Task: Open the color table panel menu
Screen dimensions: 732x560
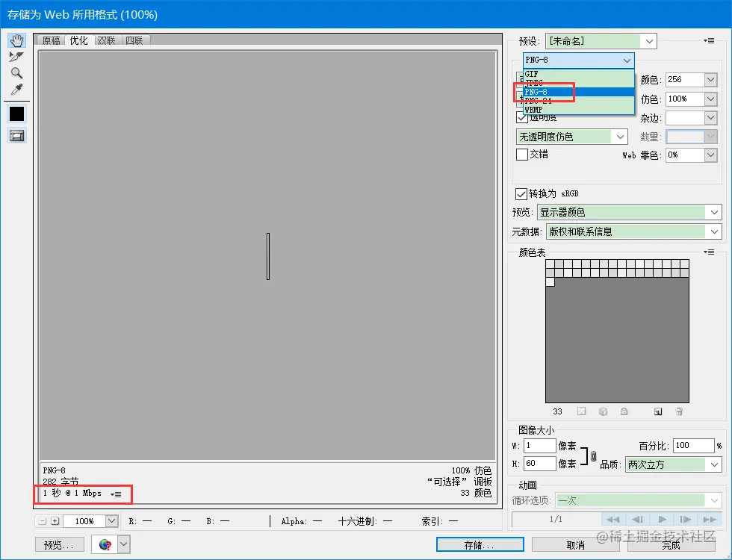Action: [708, 252]
